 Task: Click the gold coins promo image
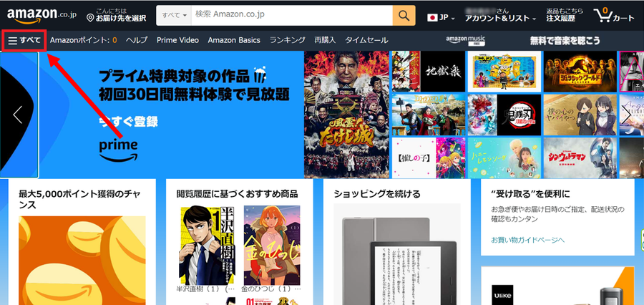(x=82, y=261)
